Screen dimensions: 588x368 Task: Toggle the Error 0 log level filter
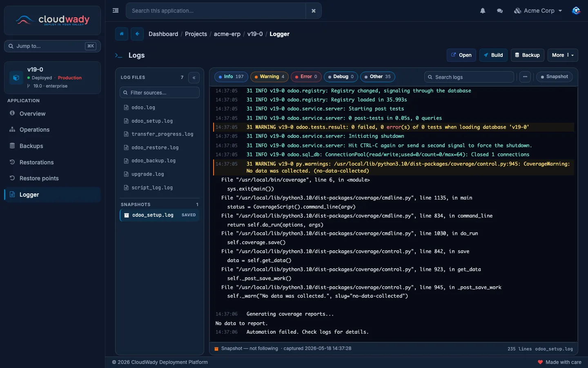click(306, 77)
